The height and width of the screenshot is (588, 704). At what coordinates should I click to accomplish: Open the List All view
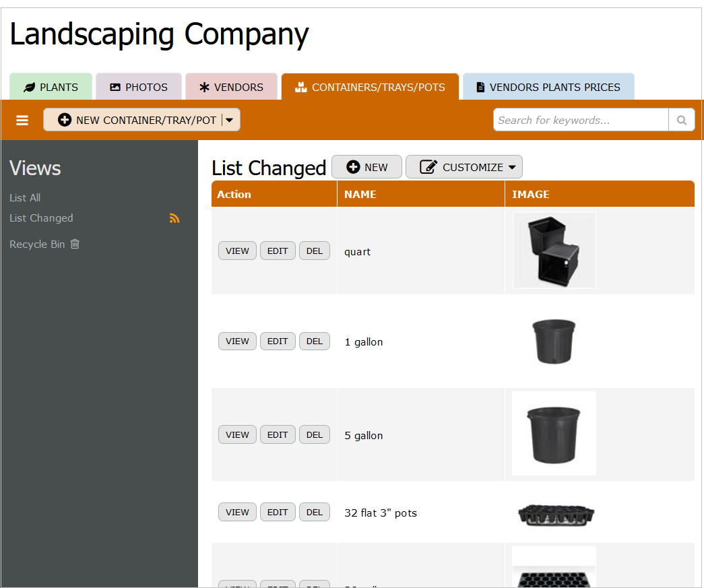tap(25, 198)
